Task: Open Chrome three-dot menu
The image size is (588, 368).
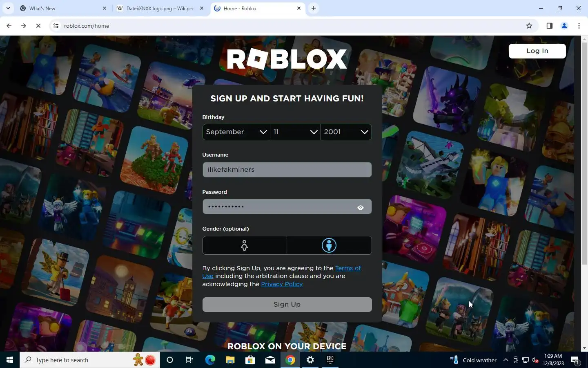Action: pos(579,26)
